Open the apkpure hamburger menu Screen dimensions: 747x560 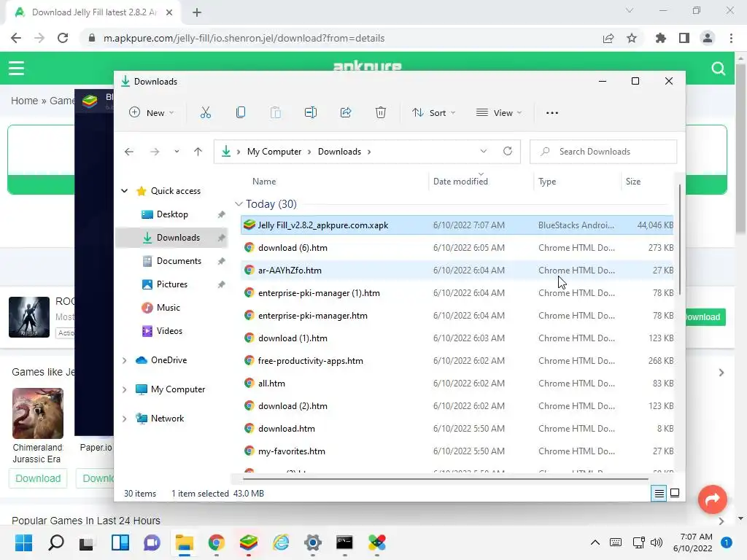click(x=16, y=68)
